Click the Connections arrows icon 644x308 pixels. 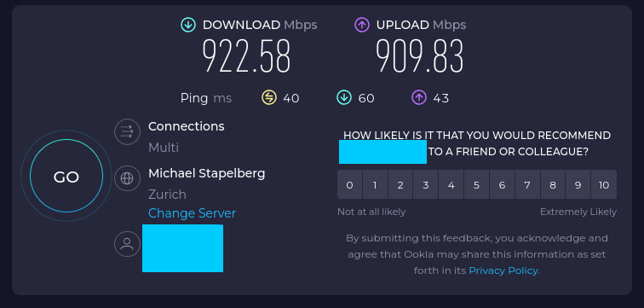[127, 131]
